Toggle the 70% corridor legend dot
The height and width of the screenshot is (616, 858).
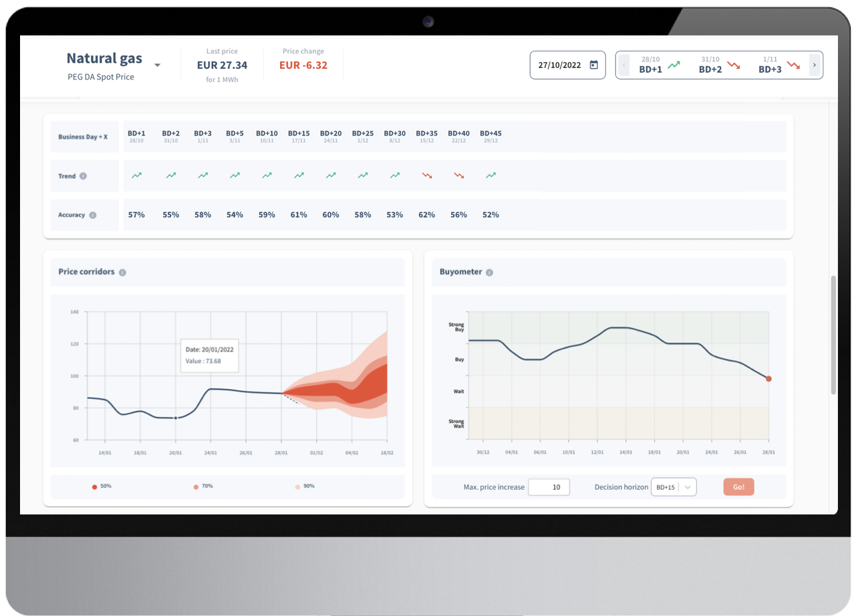pos(195,486)
